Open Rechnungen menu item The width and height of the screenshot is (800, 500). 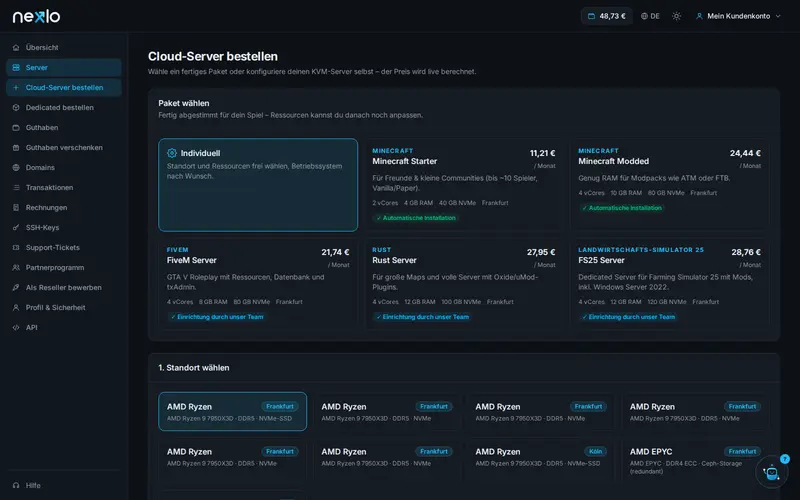(x=64, y=208)
